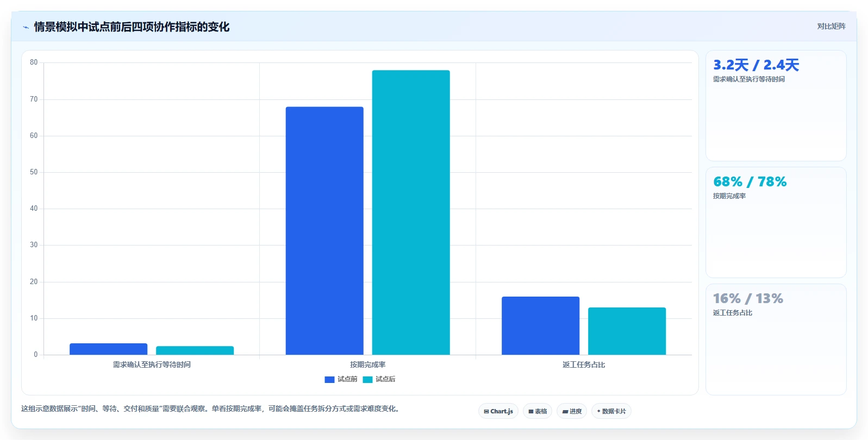Click the y-axis tick 80
Viewport: 868px width, 440px height.
[x=34, y=62]
